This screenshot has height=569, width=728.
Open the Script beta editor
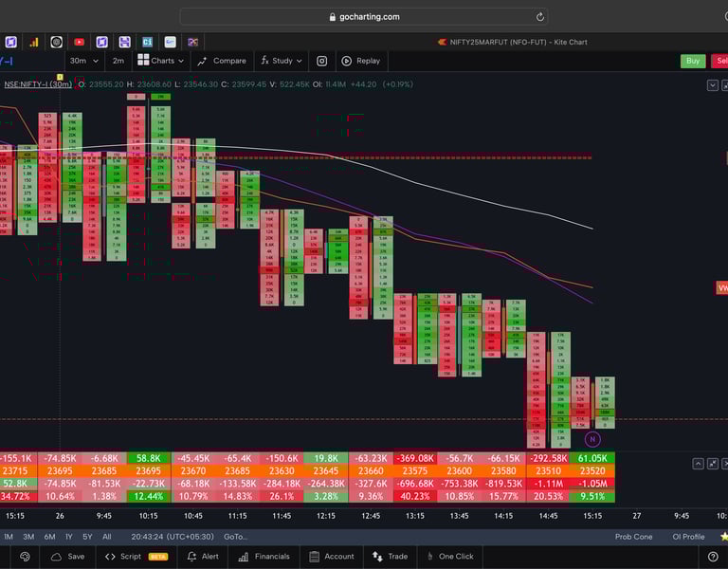click(x=136, y=557)
